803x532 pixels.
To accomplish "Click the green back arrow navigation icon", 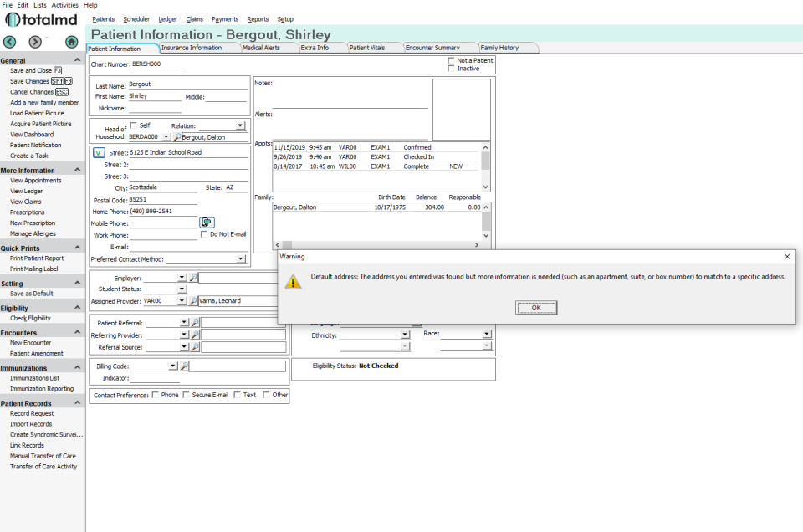I will click(10, 42).
